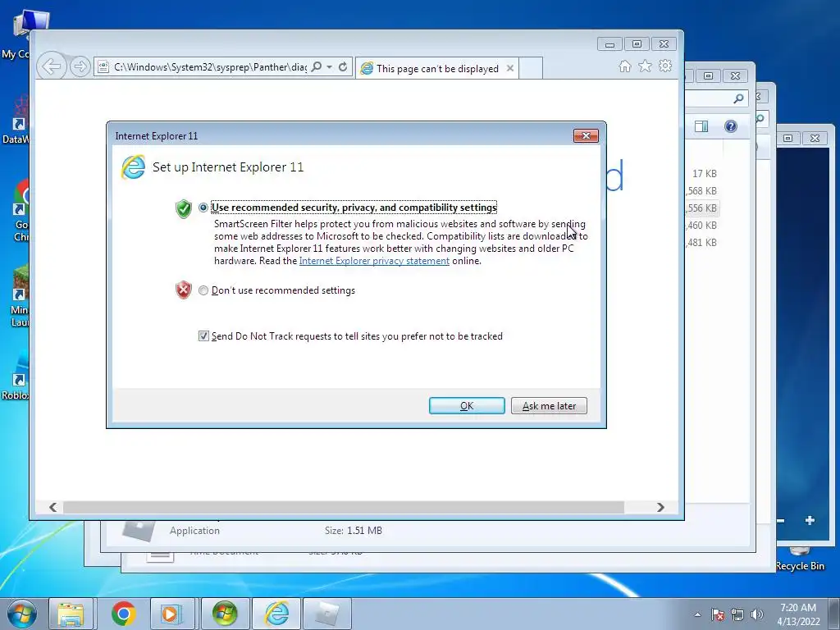
Task: Click the Internet Explorer Forward arrow
Action: tap(80, 67)
